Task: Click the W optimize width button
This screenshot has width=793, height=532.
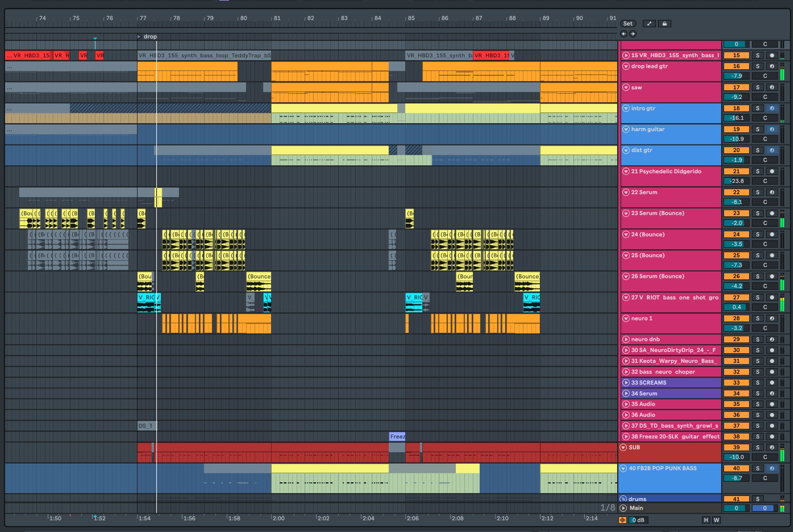Action: tap(716, 520)
